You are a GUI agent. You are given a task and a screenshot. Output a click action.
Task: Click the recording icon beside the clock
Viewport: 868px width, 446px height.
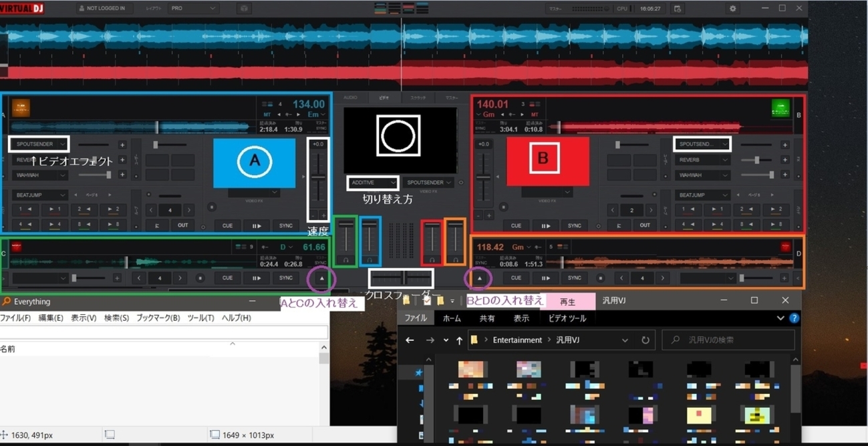point(678,9)
